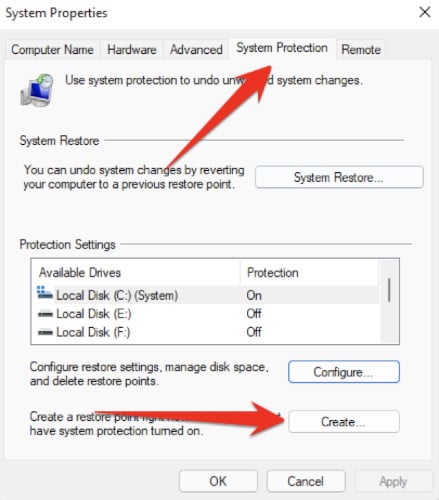Switch to the Remote tab
This screenshot has width=439, height=500.
tap(361, 50)
